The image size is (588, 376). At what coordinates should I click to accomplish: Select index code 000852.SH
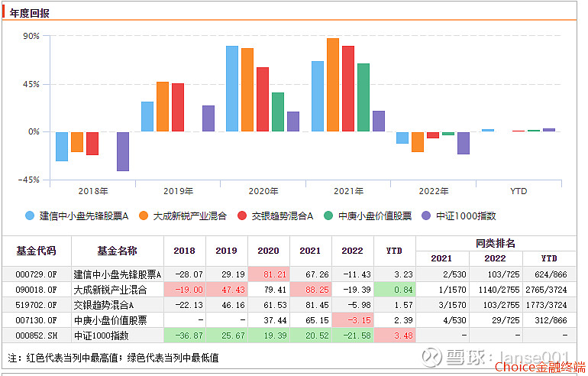click(x=36, y=335)
